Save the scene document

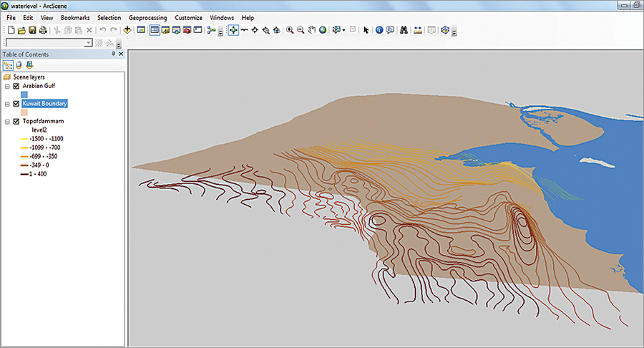pyautogui.click(x=32, y=30)
